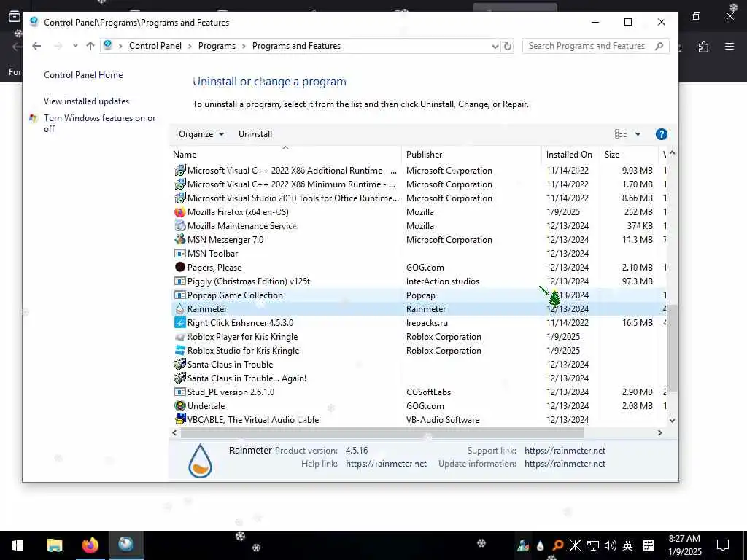This screenshot has width=747, height=560.
Task: Click the Roblox Player for Kris Kringle icon
Action: pos(179,337)
